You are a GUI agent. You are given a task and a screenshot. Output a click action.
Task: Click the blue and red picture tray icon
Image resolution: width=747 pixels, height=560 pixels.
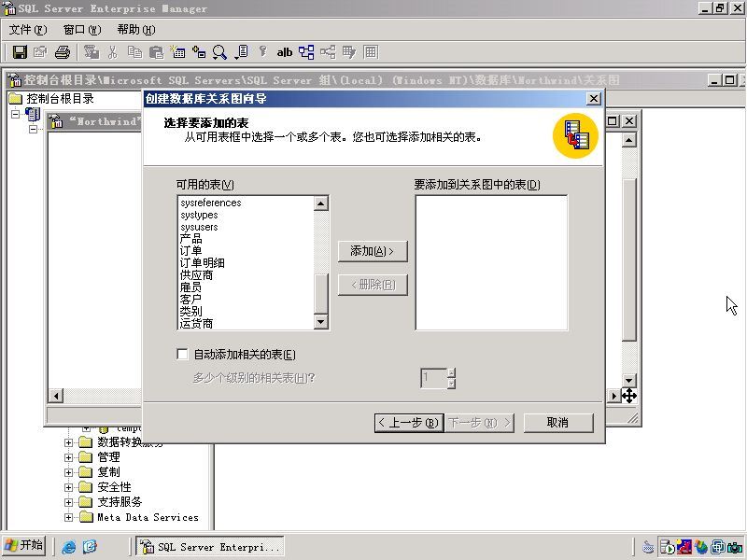[684, 548]
